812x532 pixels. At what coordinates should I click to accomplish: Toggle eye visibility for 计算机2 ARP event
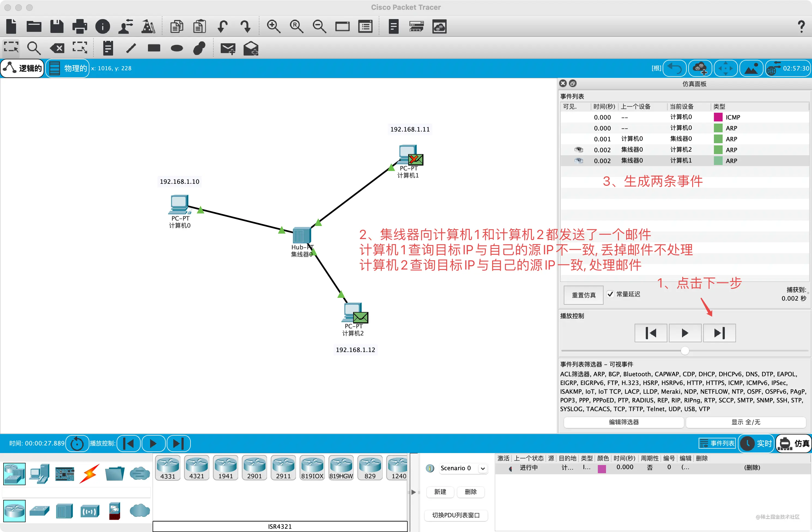click(579, 150)
